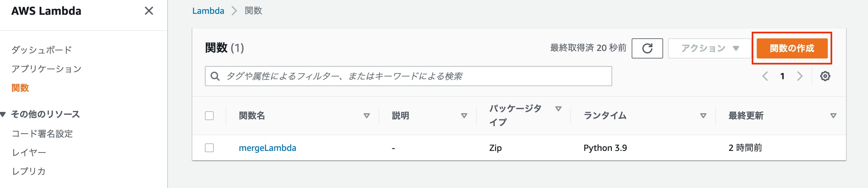The width and height of the screenshot is (868, 188).
Task: Open ダッシュボード in sidebar
Action: tap(41, 50)
